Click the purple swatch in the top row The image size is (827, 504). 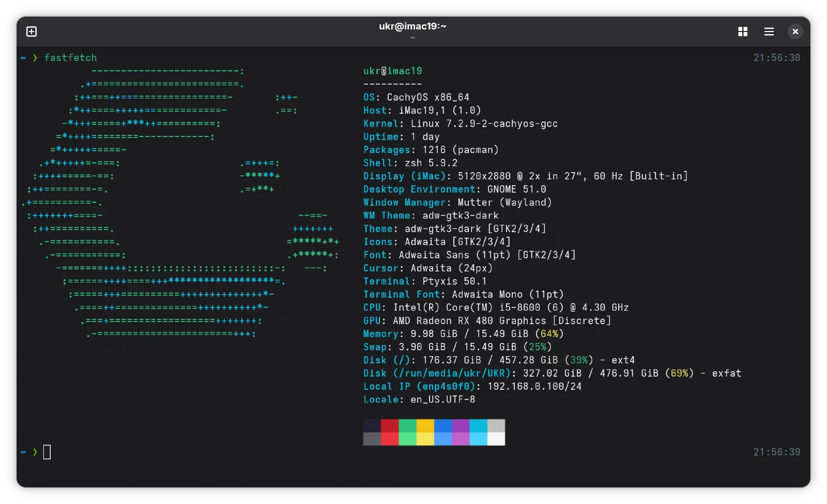click(461, 425)
